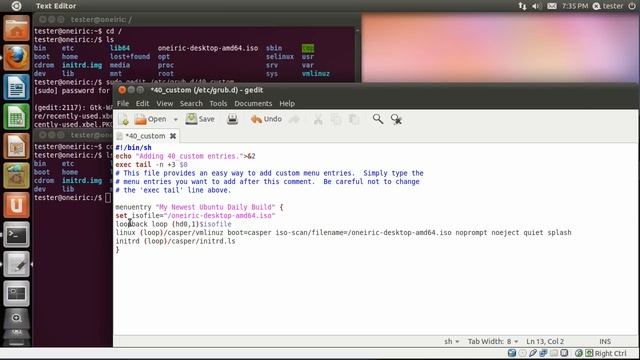The height and width of the screenshot is (360, 640).
Task: Click oneiric-desktop-amd64.iso in terminal listing
Action: [x=208, y=48]
